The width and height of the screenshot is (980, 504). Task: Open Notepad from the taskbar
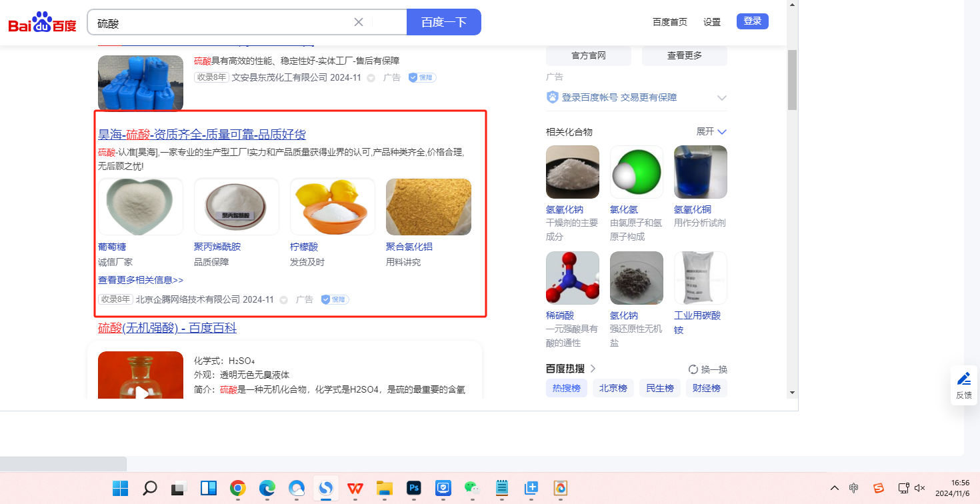(x=502, y=488)
